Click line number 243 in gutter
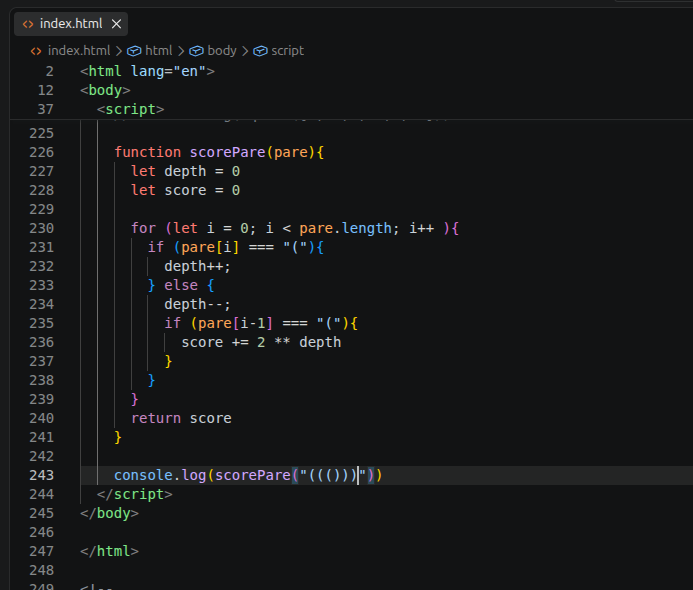Viewport: 693px width, 590px height. pos(41,475)
